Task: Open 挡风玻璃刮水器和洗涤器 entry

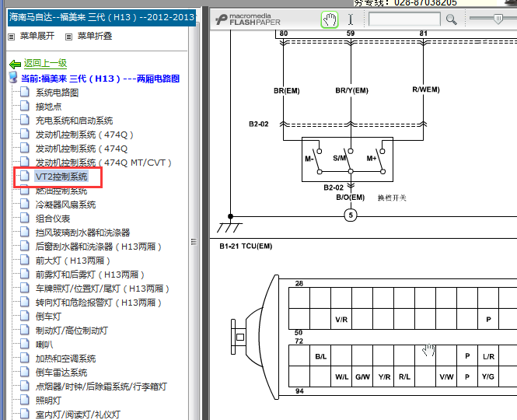Action: (x=82, y=233)
